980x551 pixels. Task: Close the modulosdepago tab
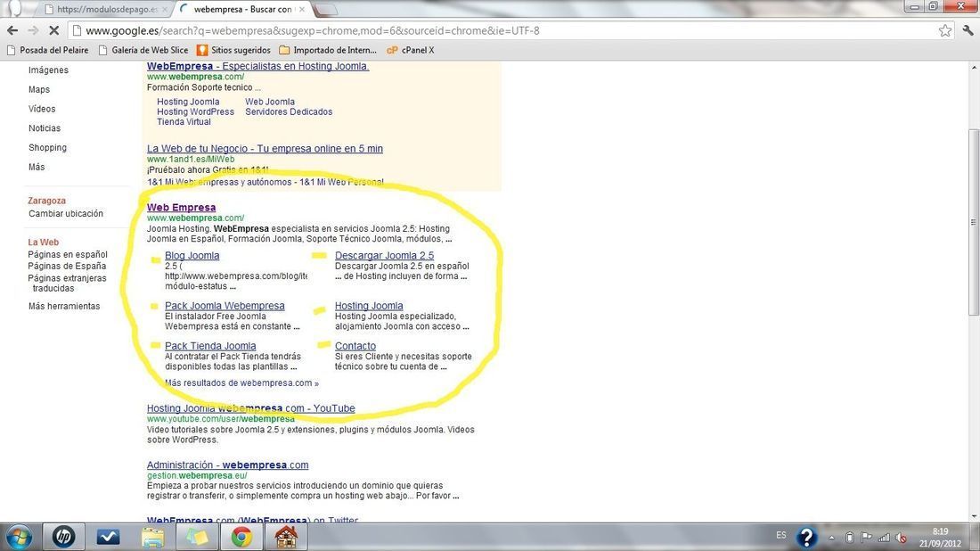point(165,10)
